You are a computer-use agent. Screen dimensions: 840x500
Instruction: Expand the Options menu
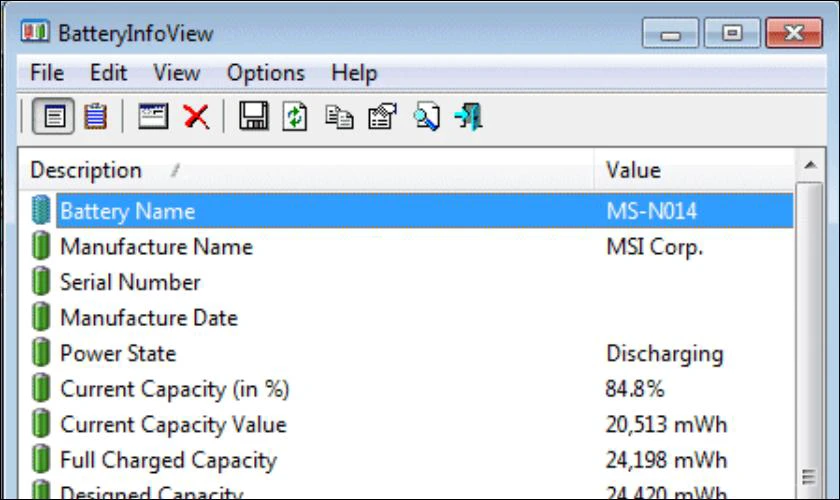click(265, 73)
